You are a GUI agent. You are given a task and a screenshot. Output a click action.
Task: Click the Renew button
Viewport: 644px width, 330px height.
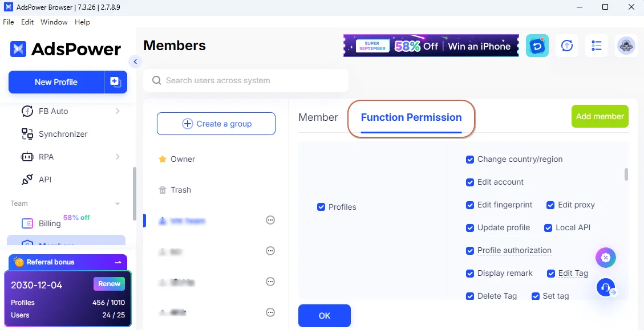110,284
